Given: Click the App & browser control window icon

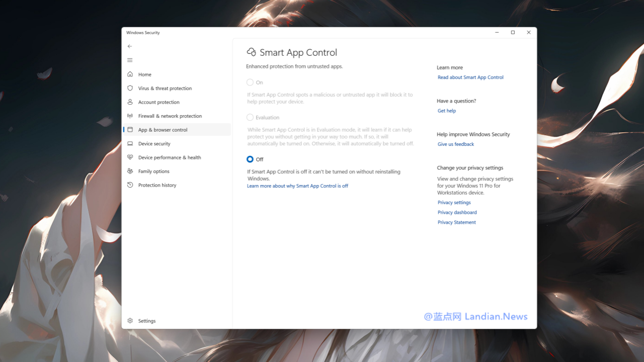Looking at the screenshot, I should pos(130,130).
